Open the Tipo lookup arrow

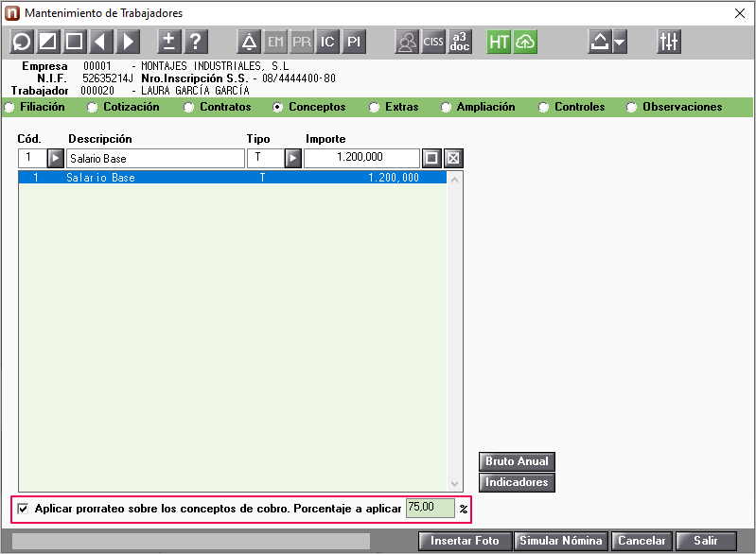click(293, 158)
